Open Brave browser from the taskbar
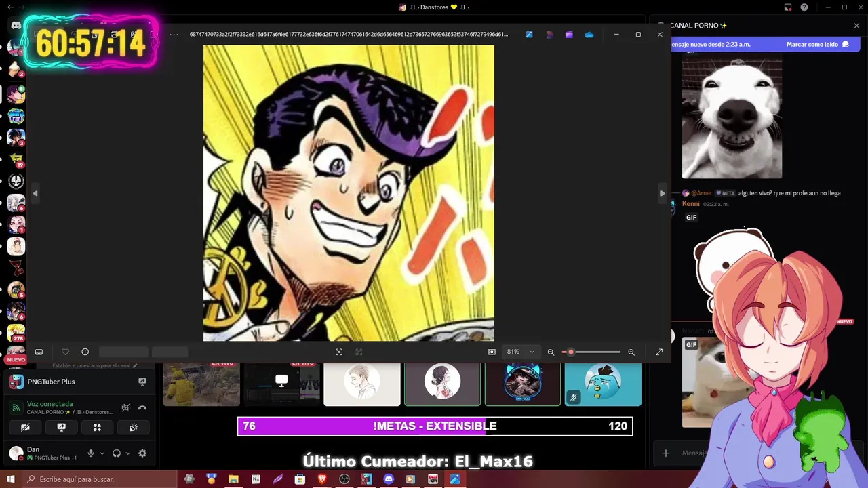 click(x=322, y=479)
